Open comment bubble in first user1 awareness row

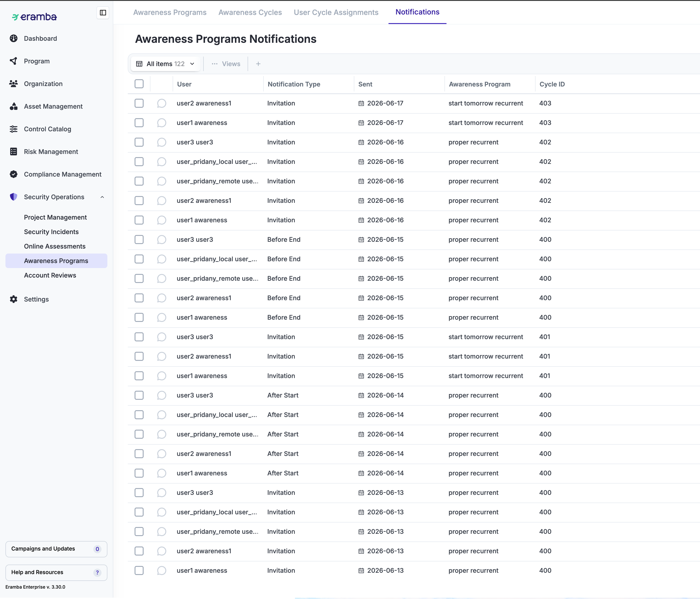(x=162, y=123)
